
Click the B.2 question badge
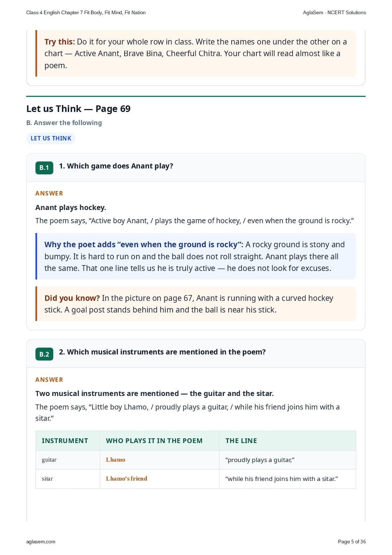(x=44, y=354)
